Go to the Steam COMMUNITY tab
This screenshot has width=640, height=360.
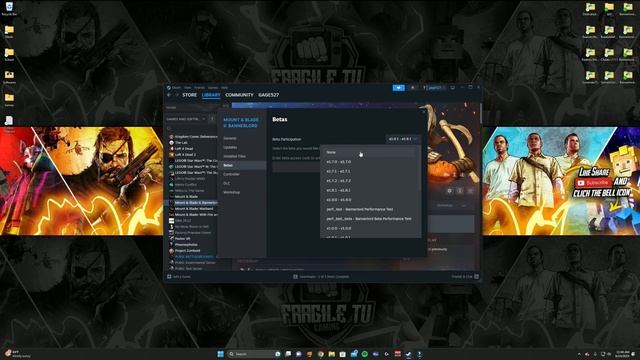pos(239,95)
